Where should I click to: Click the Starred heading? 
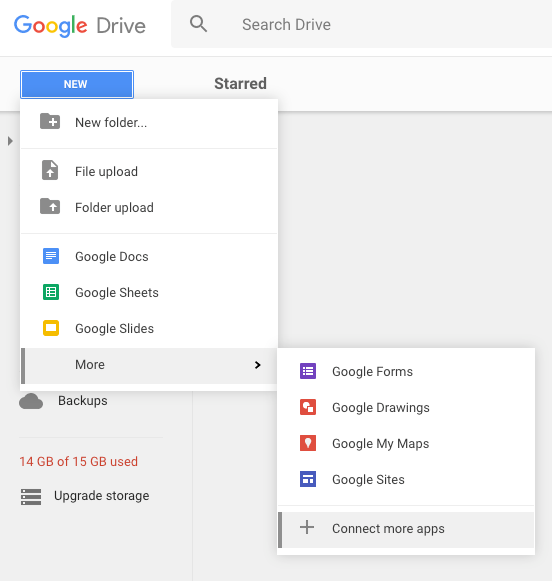[240, 84]
